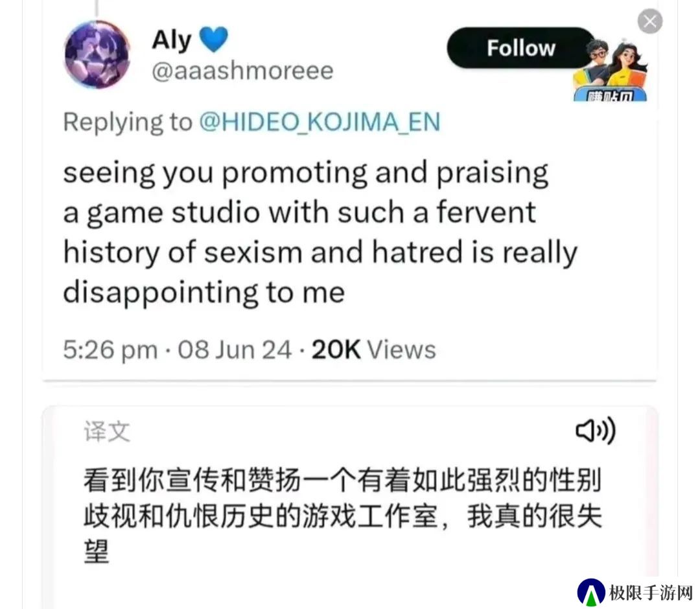Click the blue heart emoji beside Aly
This screenshot has height=609, width=700.
coord(213,39)
